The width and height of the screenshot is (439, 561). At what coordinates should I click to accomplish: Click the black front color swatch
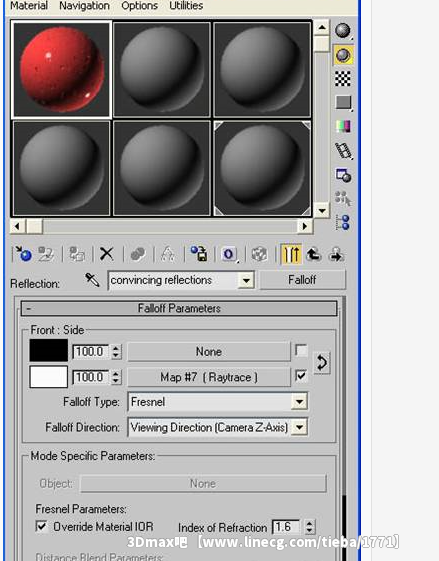click(48, 350)
